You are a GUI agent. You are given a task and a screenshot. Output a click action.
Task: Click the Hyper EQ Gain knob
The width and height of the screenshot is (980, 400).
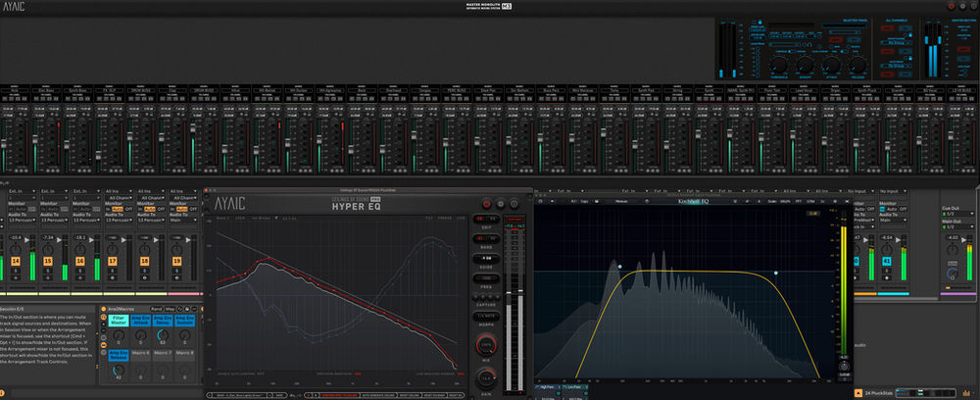(x=486, y=376)
